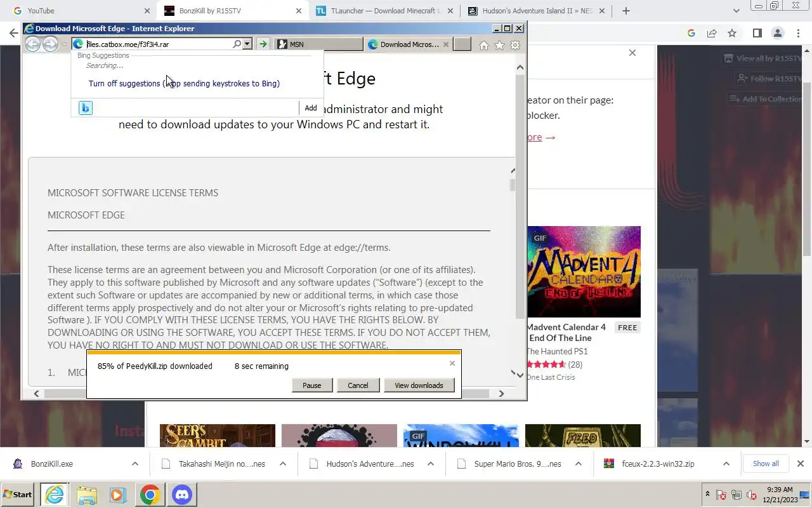This screenshot has width=812, height=508.
Task: Open Internet Explorer Tools gear menu
Action: (x=515, y=45)
